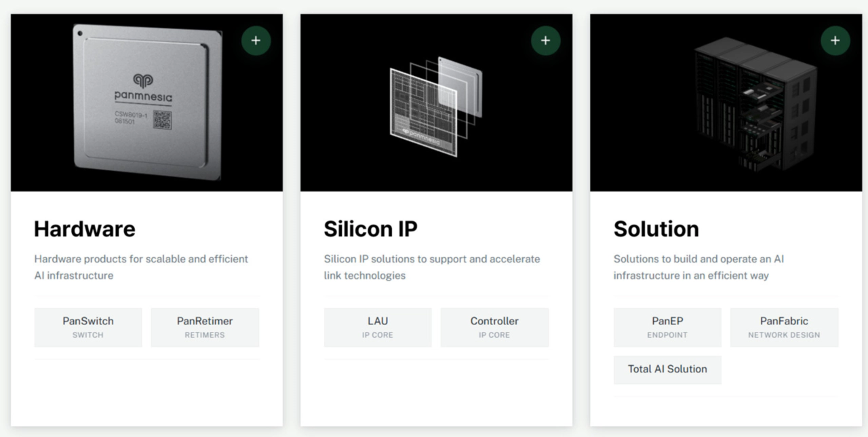This screenshot has width=868, height=437.
Task: Click the plus icon on the Silicon IP card
Action: click(545, 40)
